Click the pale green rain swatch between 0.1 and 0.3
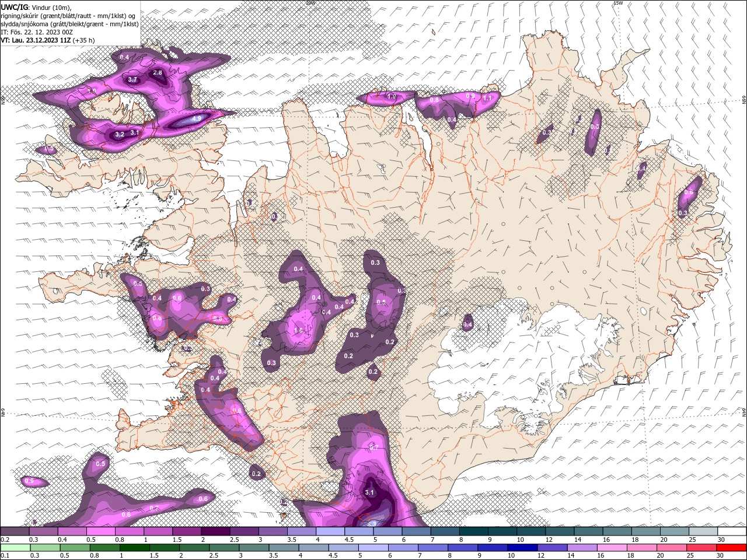The width and height of the screenshot is (747, 560). (x=15, y=548)
